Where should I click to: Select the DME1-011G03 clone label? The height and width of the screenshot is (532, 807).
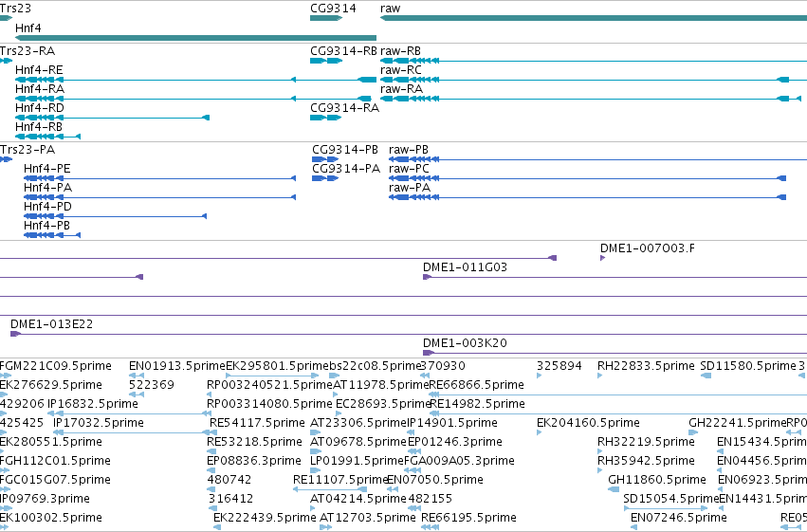[466, 267]
